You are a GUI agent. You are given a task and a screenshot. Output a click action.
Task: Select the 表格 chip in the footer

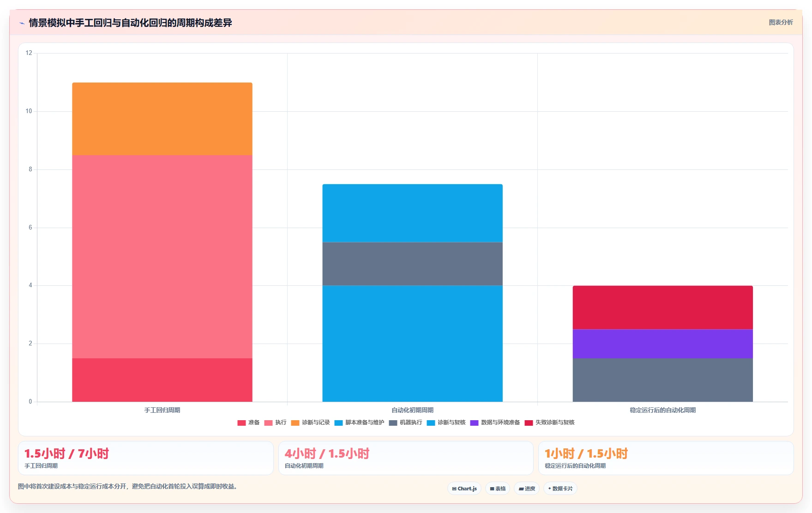click(x=498, y=489)
